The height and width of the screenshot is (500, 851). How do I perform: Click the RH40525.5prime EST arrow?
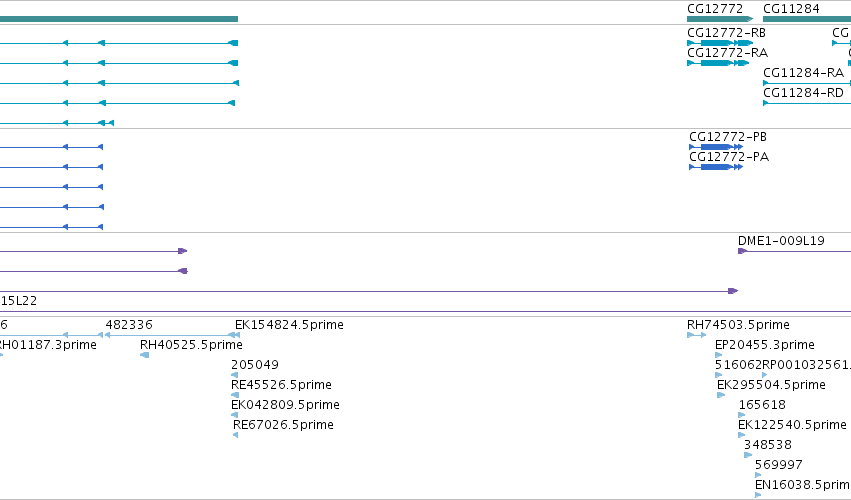click(144, 355)
